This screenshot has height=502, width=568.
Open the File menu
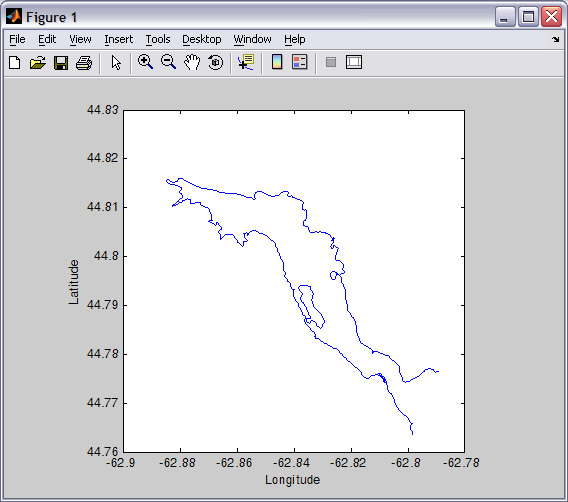click(x=17, y=39)
